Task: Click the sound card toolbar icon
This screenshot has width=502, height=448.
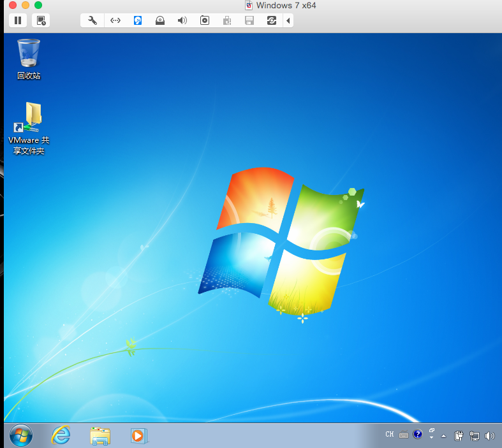Action: (x=182, y=21)
